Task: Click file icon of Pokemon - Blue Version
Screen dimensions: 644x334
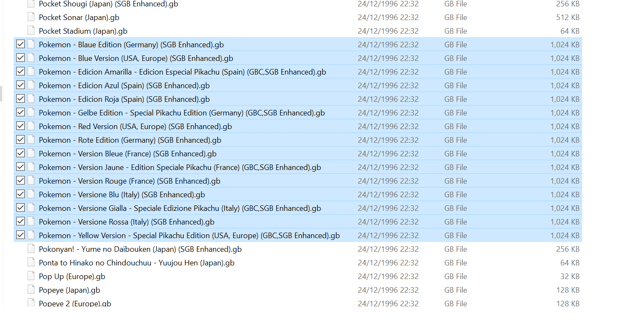Action: click(31, 58)
